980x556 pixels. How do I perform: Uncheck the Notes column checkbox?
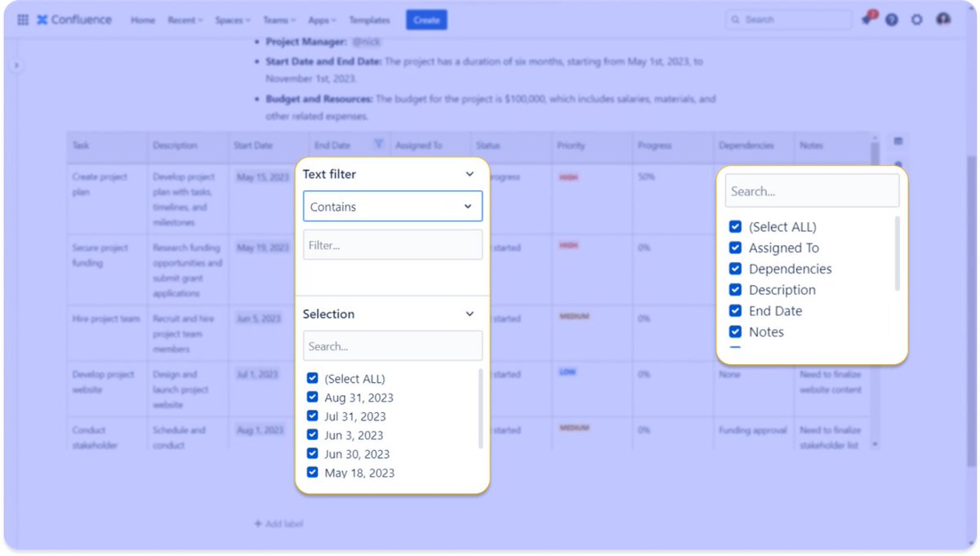(x=735, y=331)
